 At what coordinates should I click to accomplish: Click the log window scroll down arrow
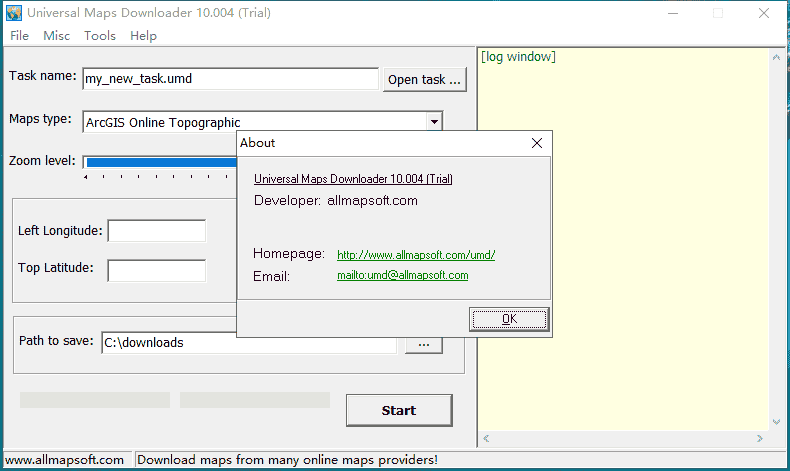click(x=775, y=423)
